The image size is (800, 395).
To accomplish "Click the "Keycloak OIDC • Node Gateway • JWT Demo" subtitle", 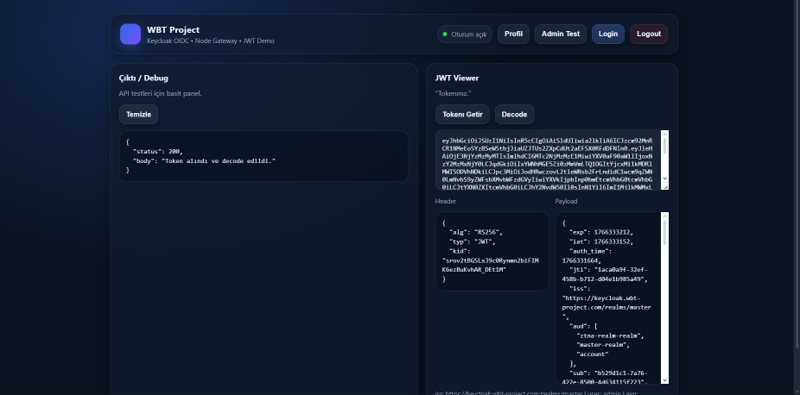I will click(210, 41).
